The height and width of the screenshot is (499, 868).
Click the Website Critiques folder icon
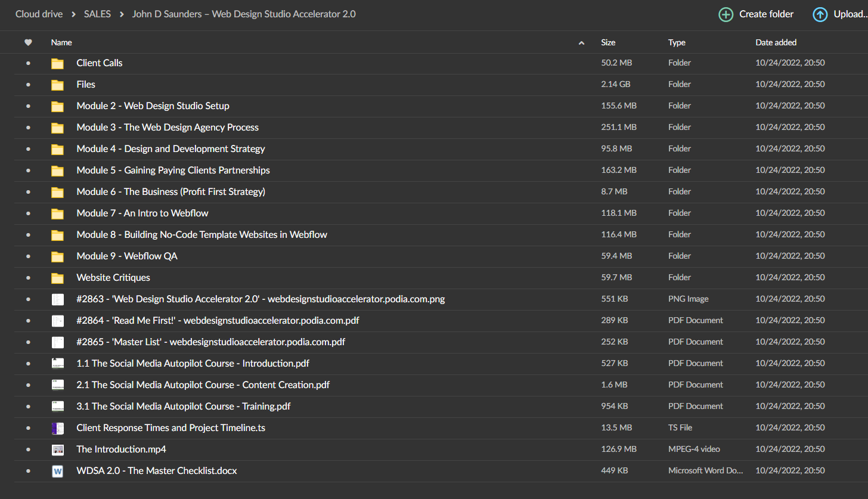pos(57,278)
